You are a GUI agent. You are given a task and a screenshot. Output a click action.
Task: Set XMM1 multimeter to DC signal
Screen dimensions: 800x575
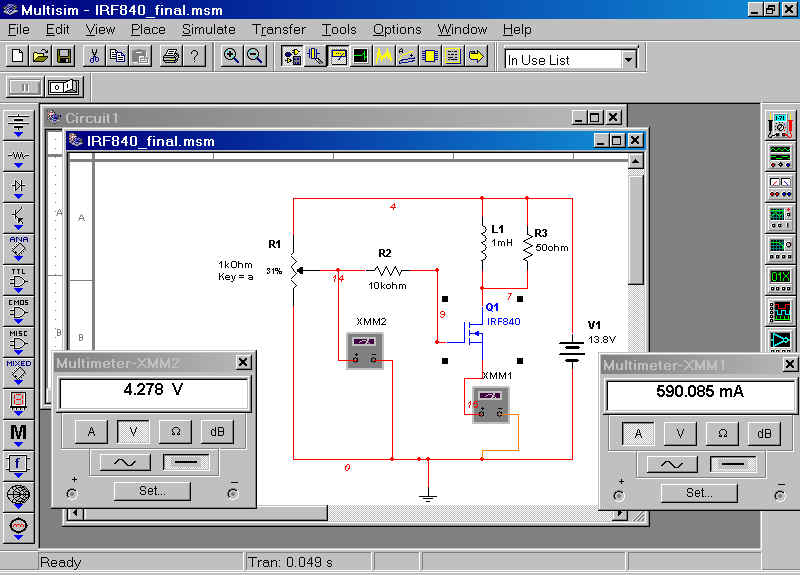[x=733, y=464]
